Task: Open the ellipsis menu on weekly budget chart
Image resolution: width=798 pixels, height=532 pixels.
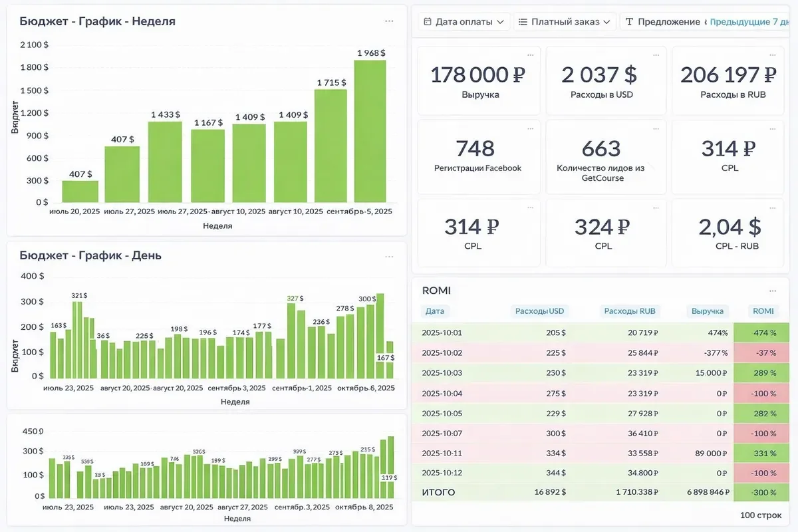Action: coord(389,21)
